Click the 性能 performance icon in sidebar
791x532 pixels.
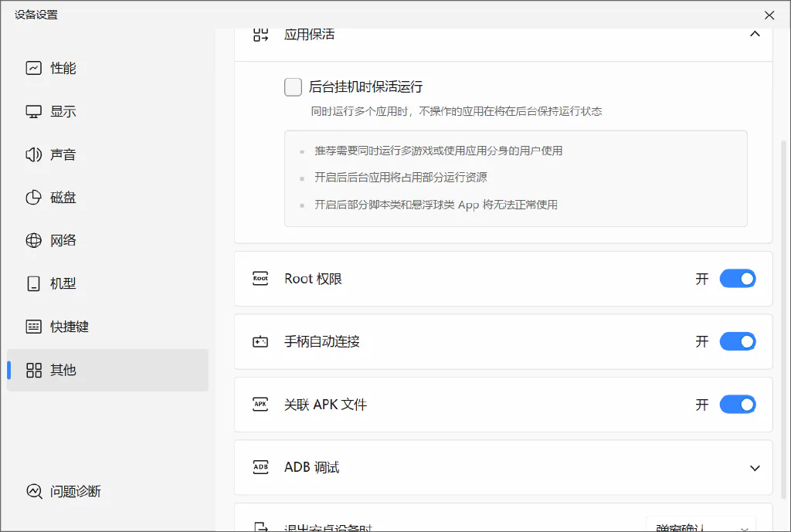[x=34, y=68]
